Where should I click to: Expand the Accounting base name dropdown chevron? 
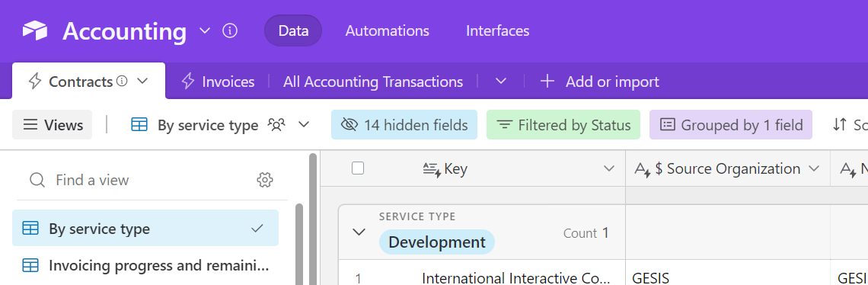click(x=205, y=30)
